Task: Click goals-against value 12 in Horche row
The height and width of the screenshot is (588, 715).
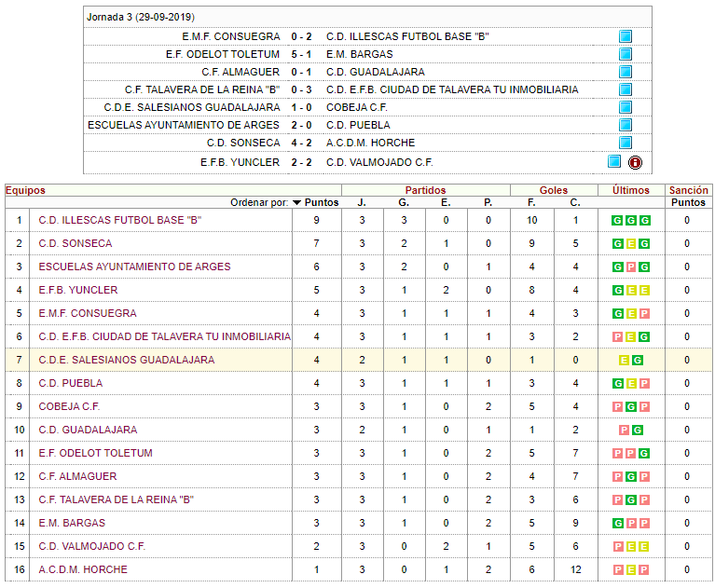Action: (575, 569)
